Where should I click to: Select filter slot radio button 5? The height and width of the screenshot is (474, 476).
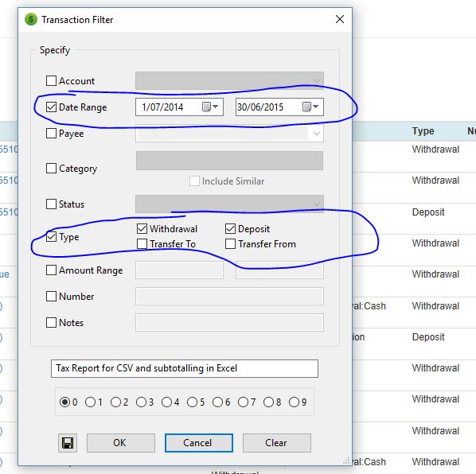(x=192, y=402)
